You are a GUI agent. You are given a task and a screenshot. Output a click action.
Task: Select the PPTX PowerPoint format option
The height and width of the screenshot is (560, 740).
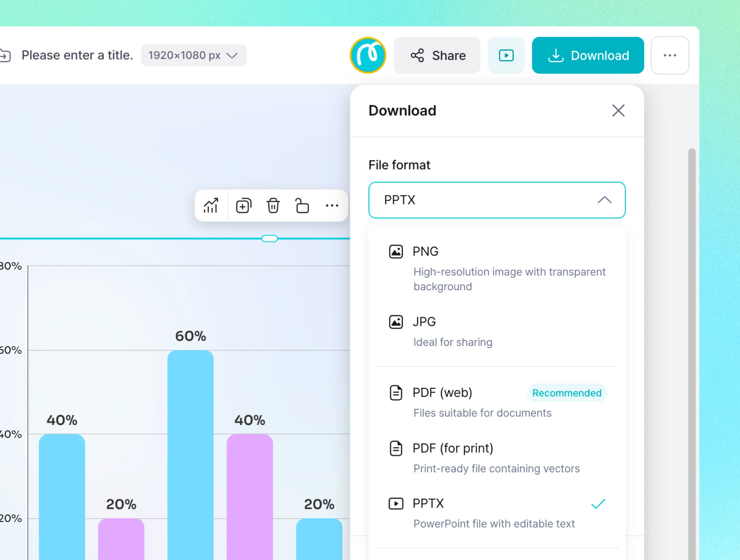click(497, 513)
